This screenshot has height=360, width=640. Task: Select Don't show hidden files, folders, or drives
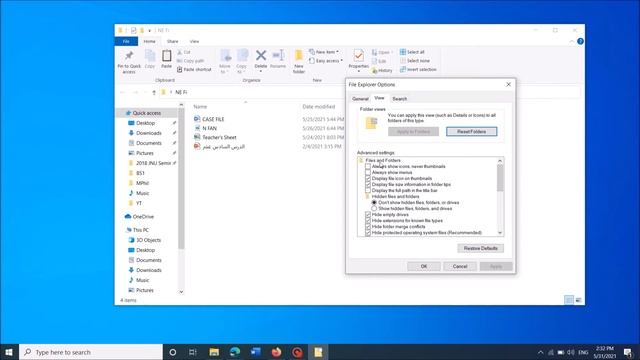pos(374,202)
